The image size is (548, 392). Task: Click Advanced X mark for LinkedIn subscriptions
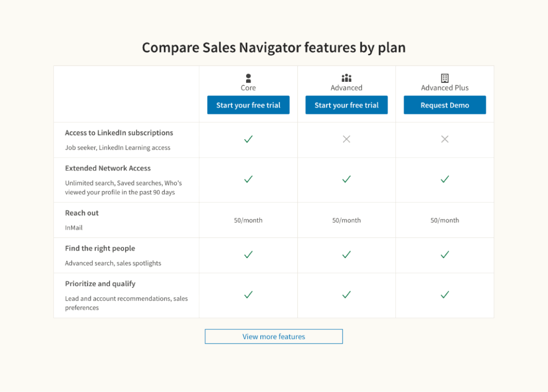pos(347,139)
